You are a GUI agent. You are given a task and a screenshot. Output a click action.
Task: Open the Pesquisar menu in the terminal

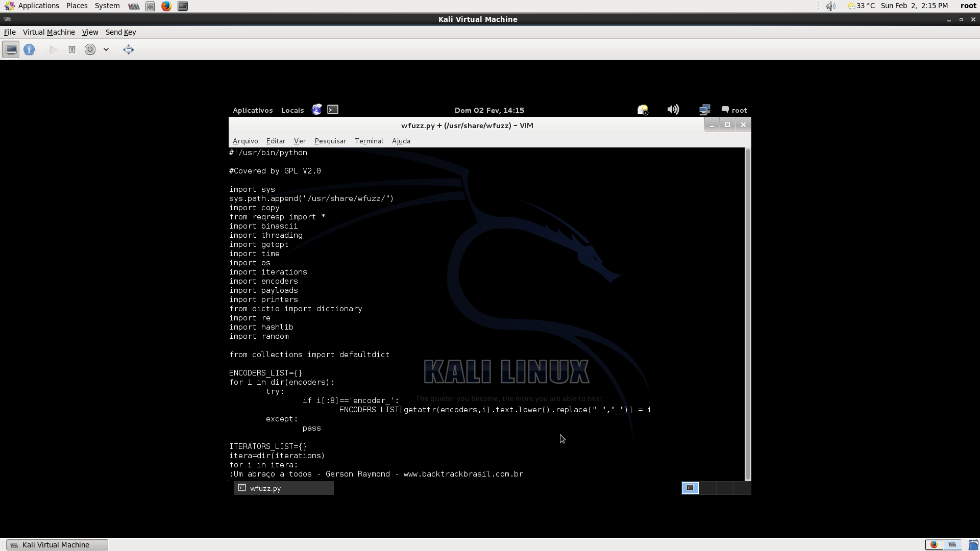tap(330, 141)
